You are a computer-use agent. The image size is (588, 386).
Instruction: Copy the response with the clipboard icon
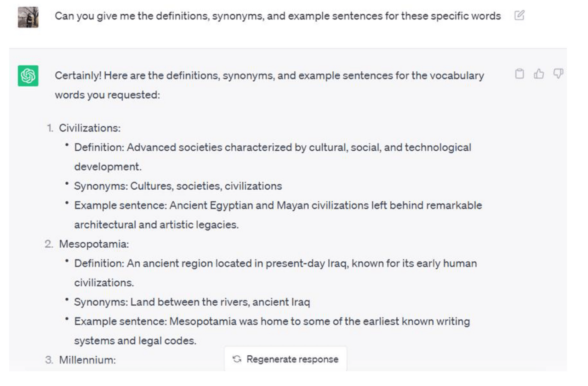pos(519,74)
